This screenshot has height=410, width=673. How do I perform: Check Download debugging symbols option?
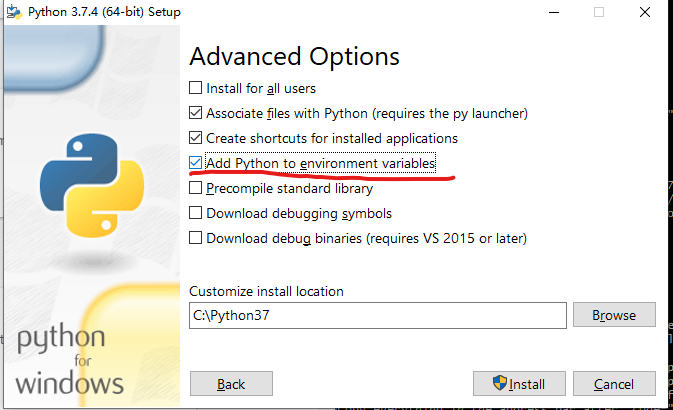(x=195, y=213)
